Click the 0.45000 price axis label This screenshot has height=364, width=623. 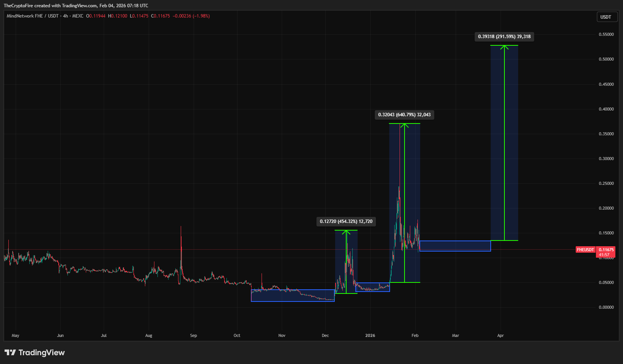click(606, 84)
